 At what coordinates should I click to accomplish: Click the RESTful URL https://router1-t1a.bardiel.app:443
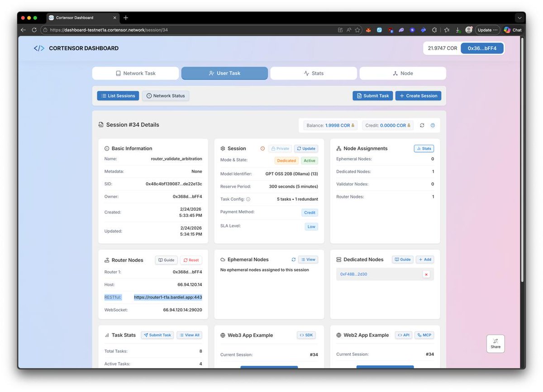[168, 298]
